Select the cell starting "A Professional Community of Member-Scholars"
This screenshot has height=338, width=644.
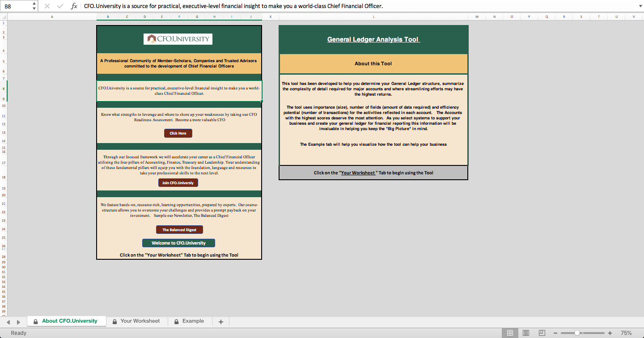(179, 63)
